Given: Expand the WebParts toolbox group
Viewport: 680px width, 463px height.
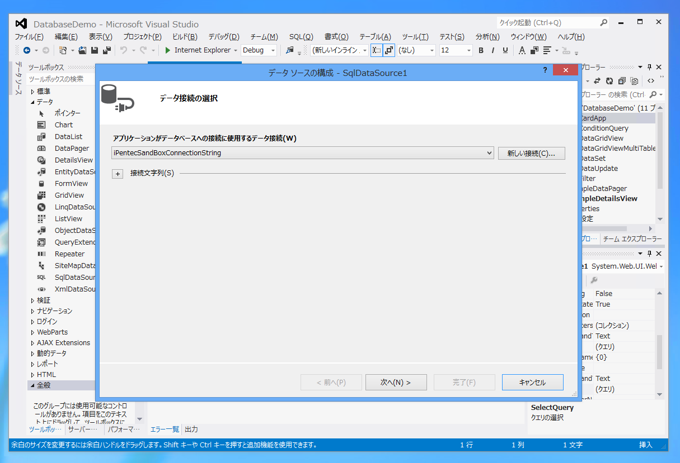Looking at the screenshot, I should click(33, 332).
